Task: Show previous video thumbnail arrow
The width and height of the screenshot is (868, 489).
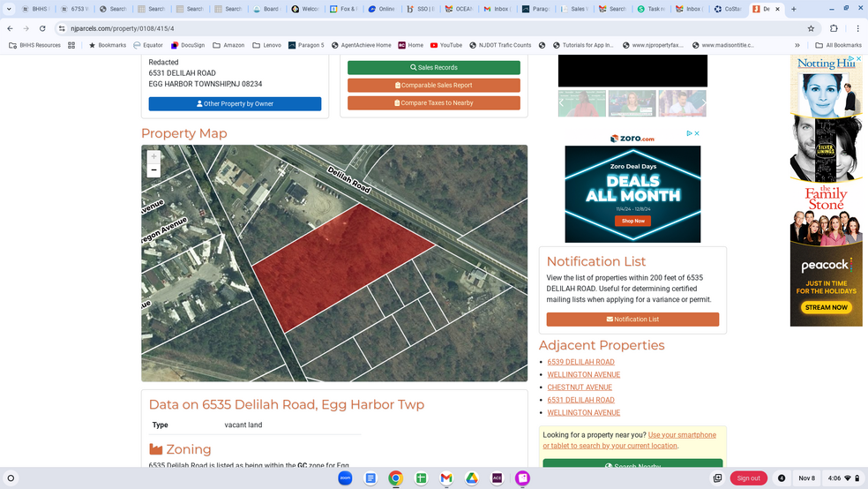Action: pos(561,103)
